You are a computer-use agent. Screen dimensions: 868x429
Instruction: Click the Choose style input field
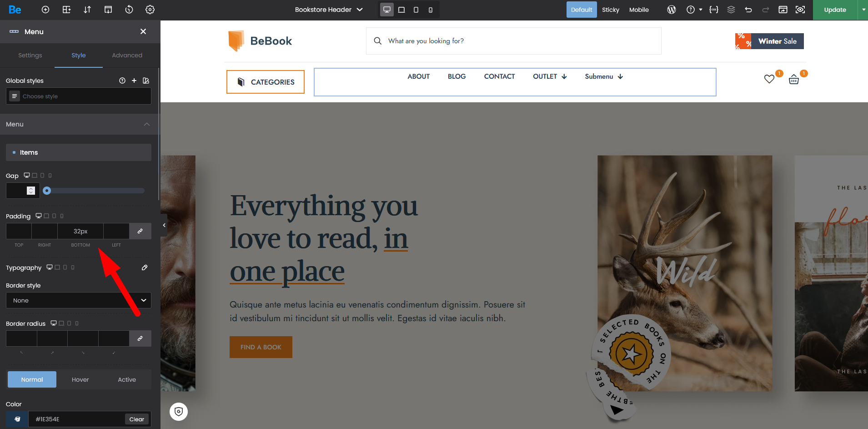(x=79, y=96)
